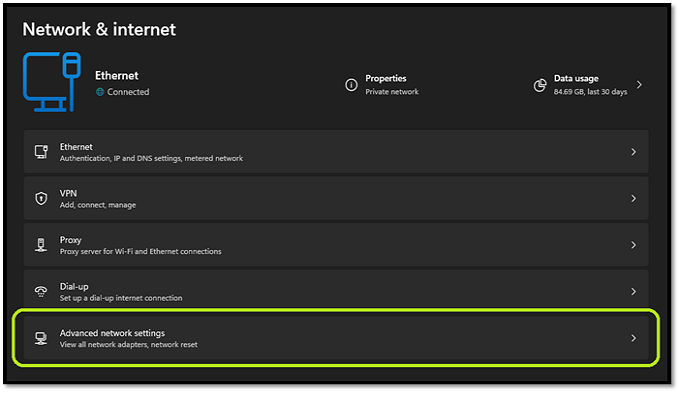The width and height of the screenshot is (680, 393).
Task: Open Properties for Private network
Action: (x=382, y=85)
